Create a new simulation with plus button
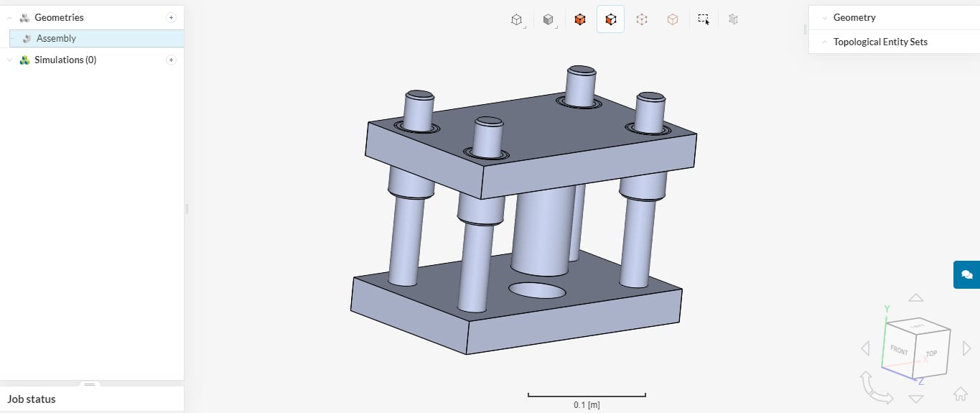980x413 pixels. tap(171, 60)
